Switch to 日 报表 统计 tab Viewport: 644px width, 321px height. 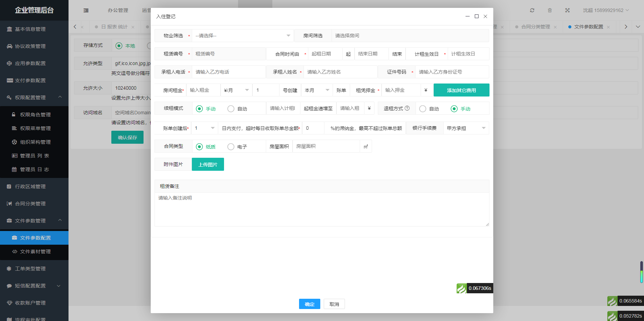click(114, 27)
